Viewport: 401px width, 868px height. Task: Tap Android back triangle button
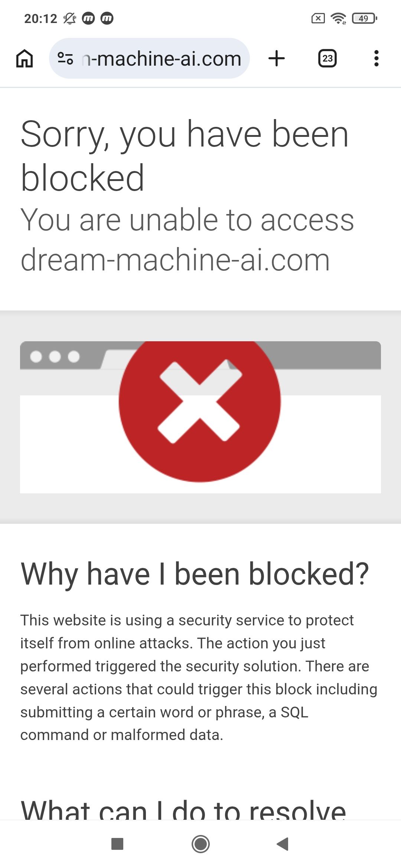point(283,844)
